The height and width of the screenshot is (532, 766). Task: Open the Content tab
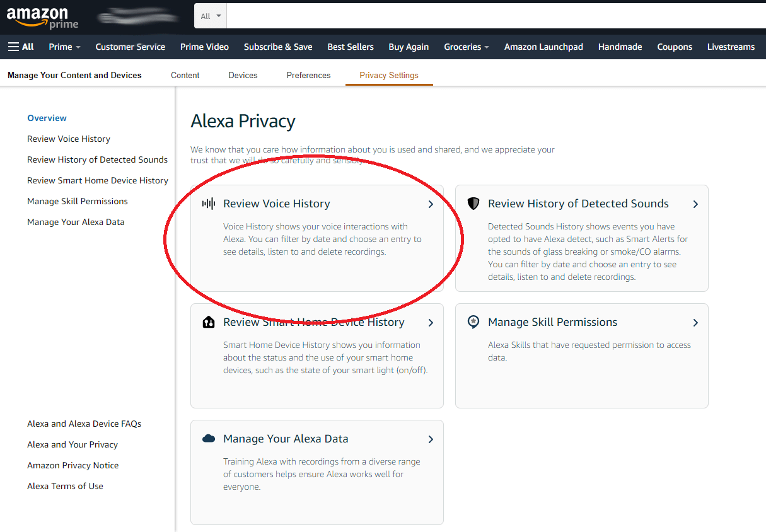coord(185,75)
